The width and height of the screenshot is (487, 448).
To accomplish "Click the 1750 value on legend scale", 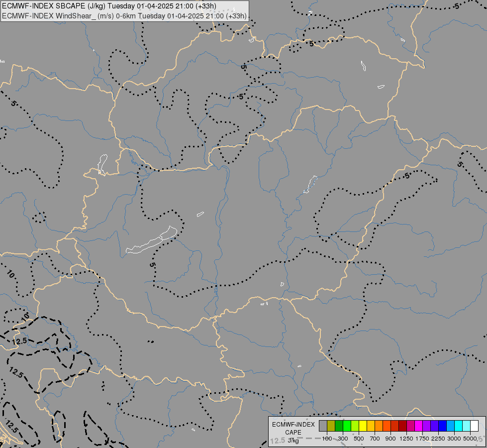I will tap(422, 439).
